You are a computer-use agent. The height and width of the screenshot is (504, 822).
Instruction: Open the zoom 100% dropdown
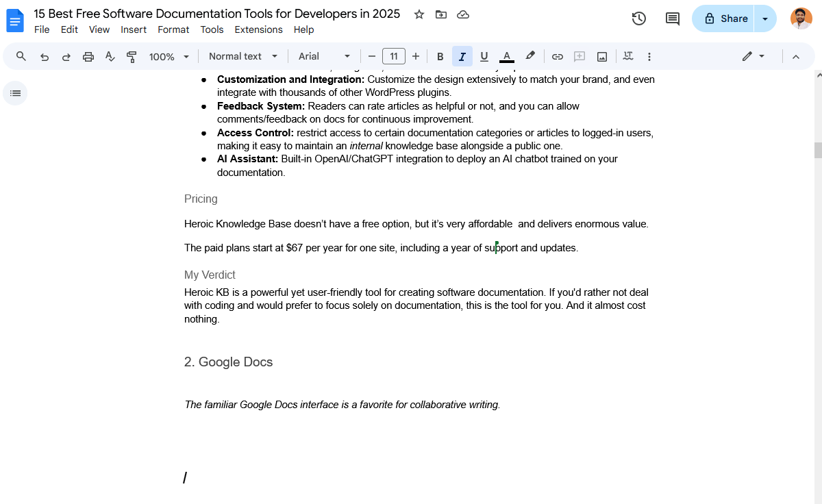coord(169,57)
